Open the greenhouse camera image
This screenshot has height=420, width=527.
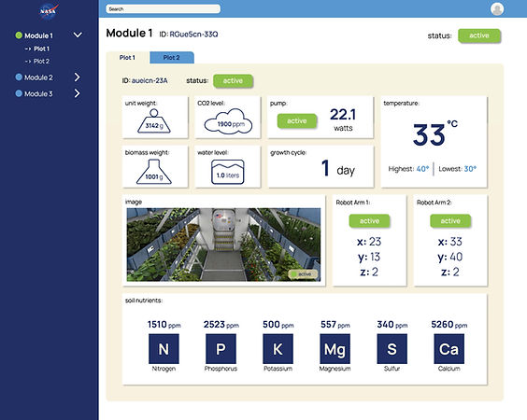pyautogui.click(x=223, y=245)
